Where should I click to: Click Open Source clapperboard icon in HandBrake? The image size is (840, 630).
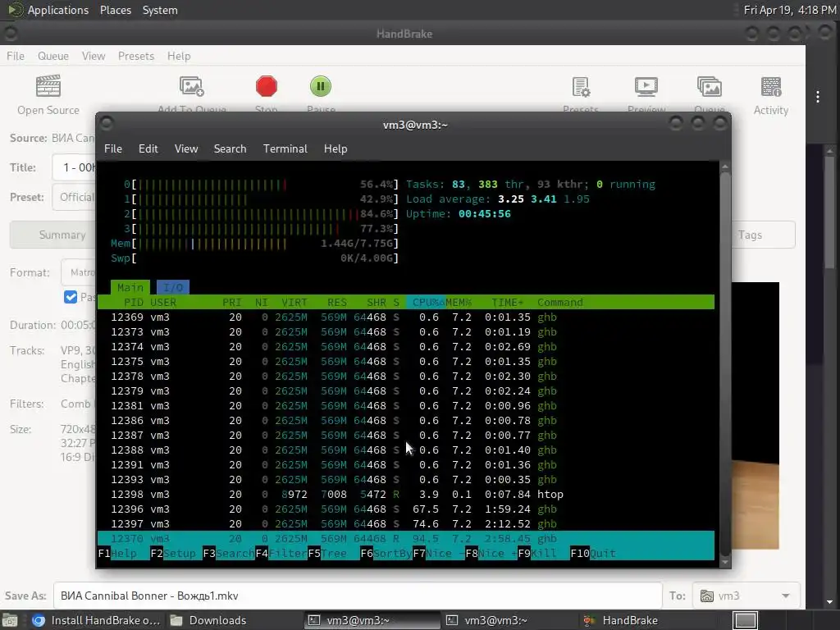48,86
